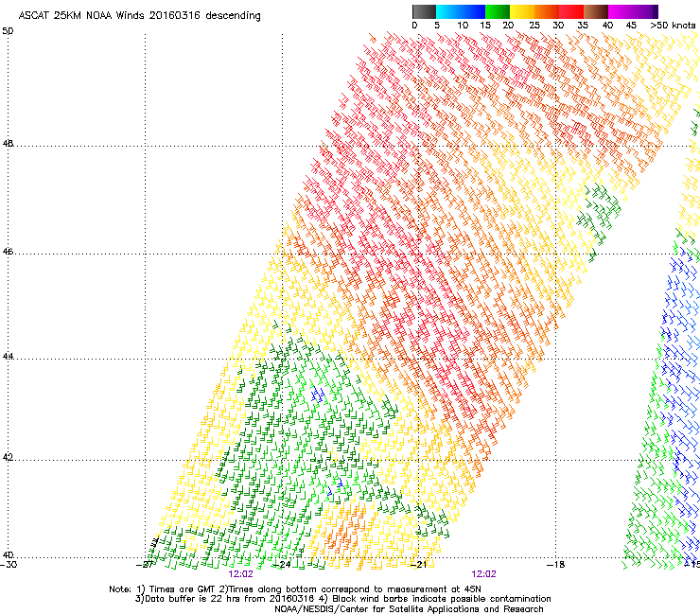Click the left purple 12:02 time stamp
This screenshot has width=700, height=615.
tap(240, 574)
